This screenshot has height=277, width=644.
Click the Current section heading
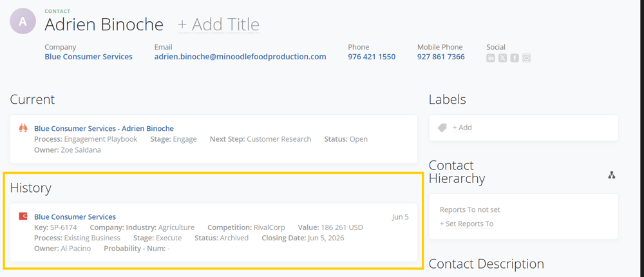click(x=32, y=99)
